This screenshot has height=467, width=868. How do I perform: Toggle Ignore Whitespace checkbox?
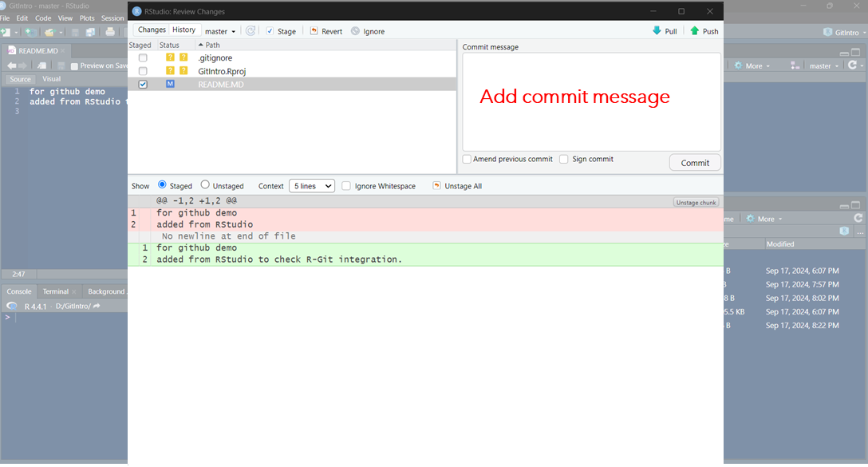click(x=346, y=186)
